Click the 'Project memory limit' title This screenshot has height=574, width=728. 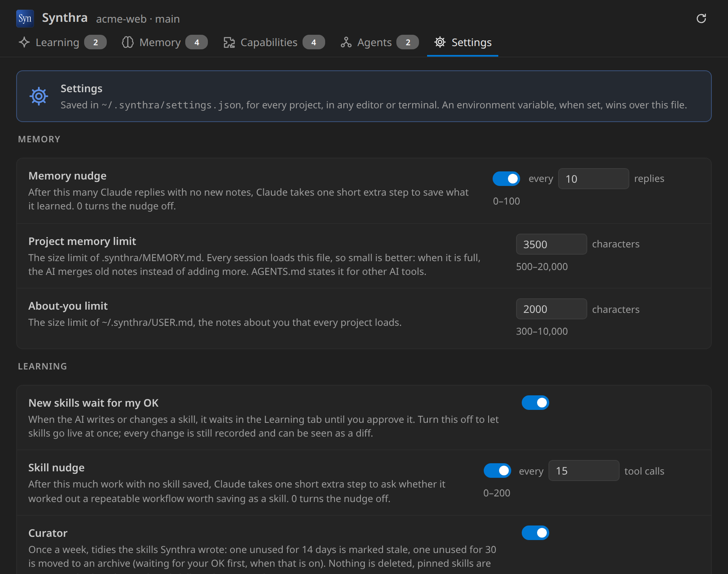[82, 241]
